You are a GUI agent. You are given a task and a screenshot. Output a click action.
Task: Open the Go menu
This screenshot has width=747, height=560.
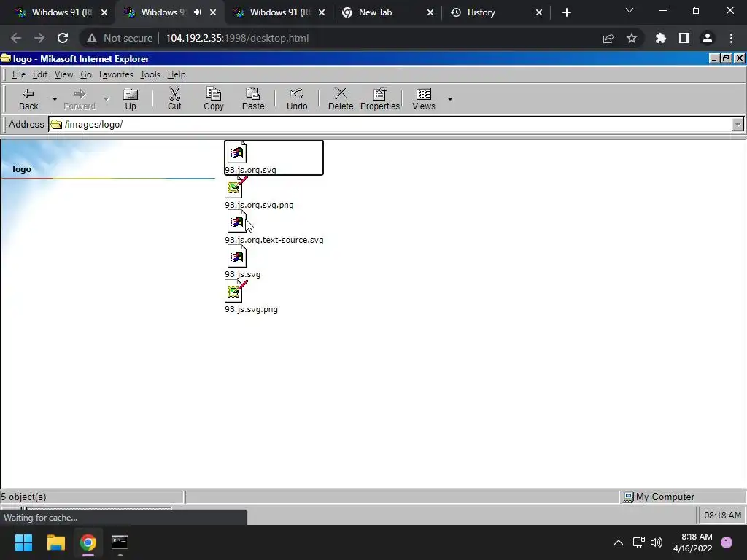pyautogui.click(x=86, y=74)
